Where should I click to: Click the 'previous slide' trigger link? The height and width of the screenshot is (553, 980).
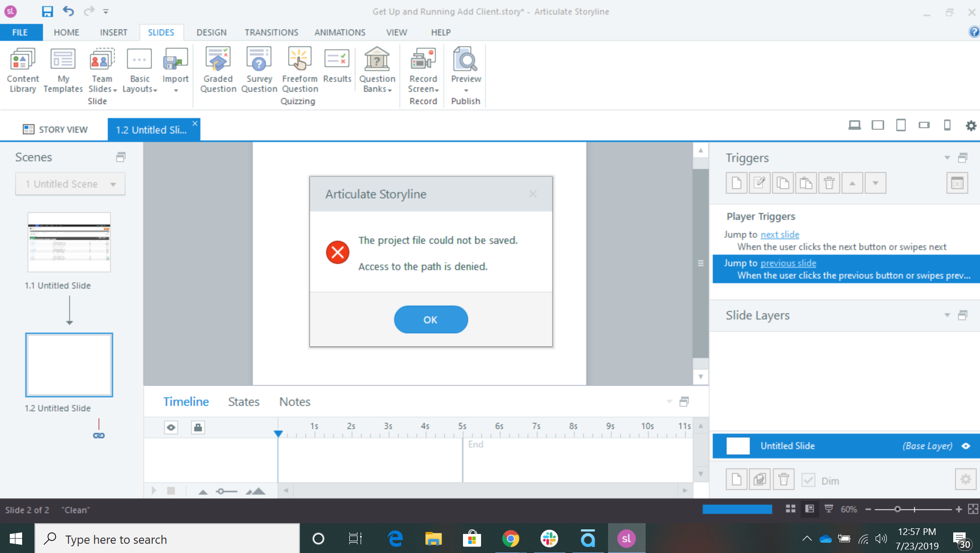(x=788, y=263)
